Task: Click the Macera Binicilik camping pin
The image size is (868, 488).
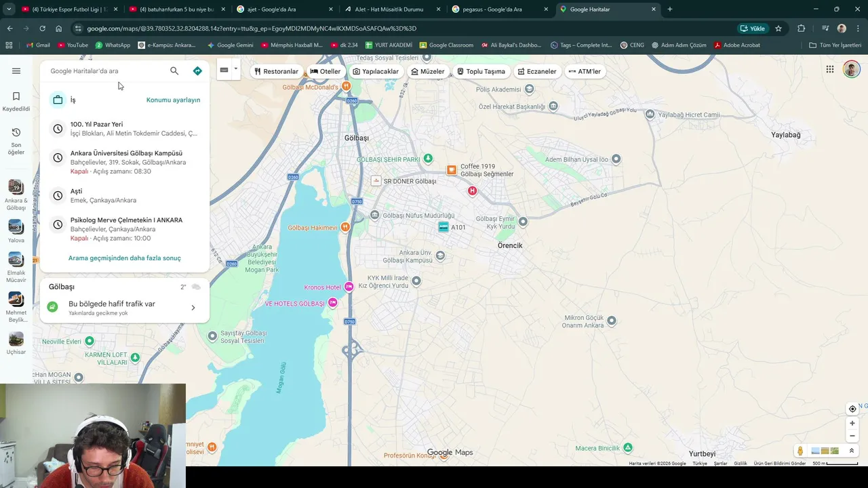Action: pos(628,447)
